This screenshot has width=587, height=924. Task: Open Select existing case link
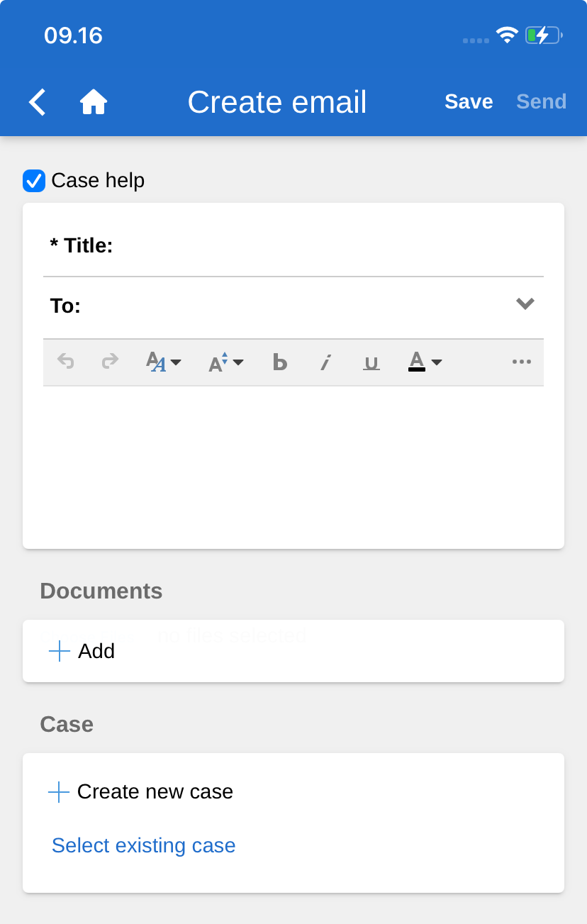[x=143, y=845]
